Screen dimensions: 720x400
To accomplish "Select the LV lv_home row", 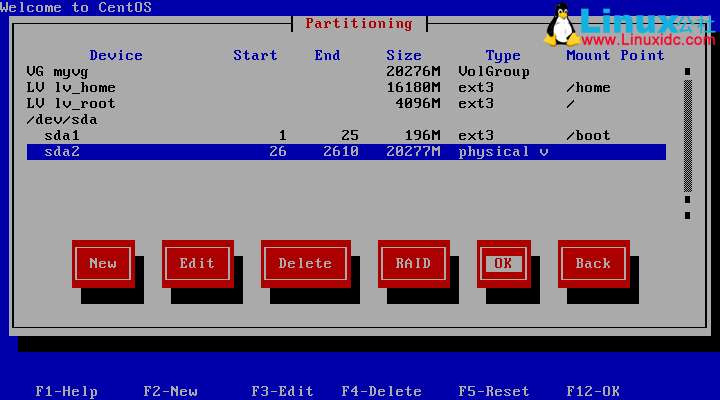I will point(346,88).
